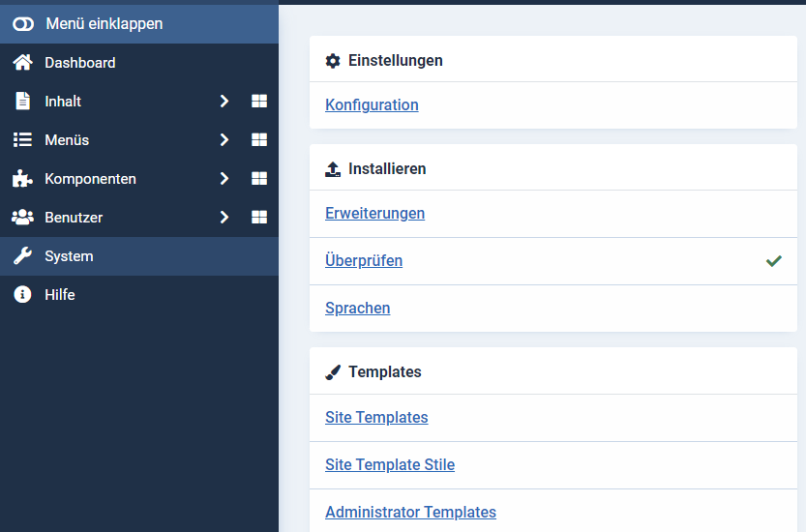Image resolution: width=806 pixels, height=532 pixels.
Task: Open the Benutzer dashboard grid icon
Action: pyautogui.click(x=258, y=218)
